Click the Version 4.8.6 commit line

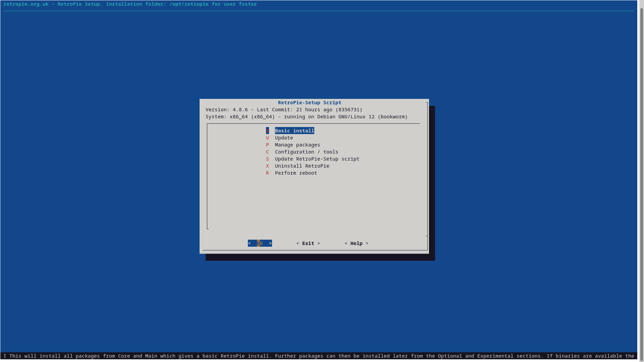coord(284,110)
